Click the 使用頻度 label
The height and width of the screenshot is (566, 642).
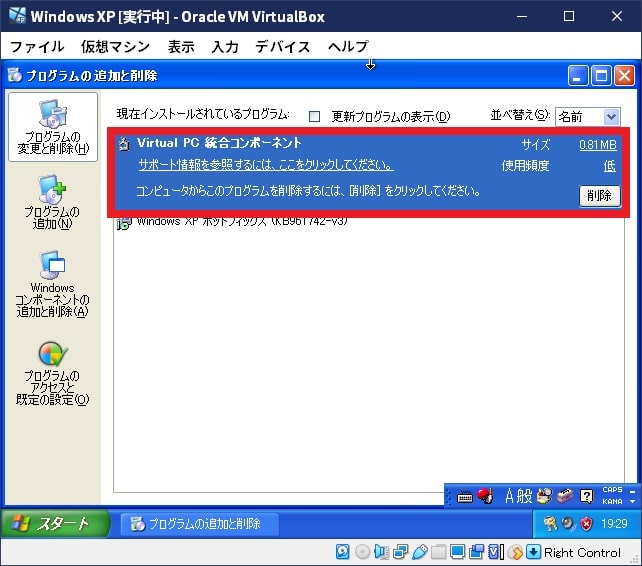[x=525, y=166]
